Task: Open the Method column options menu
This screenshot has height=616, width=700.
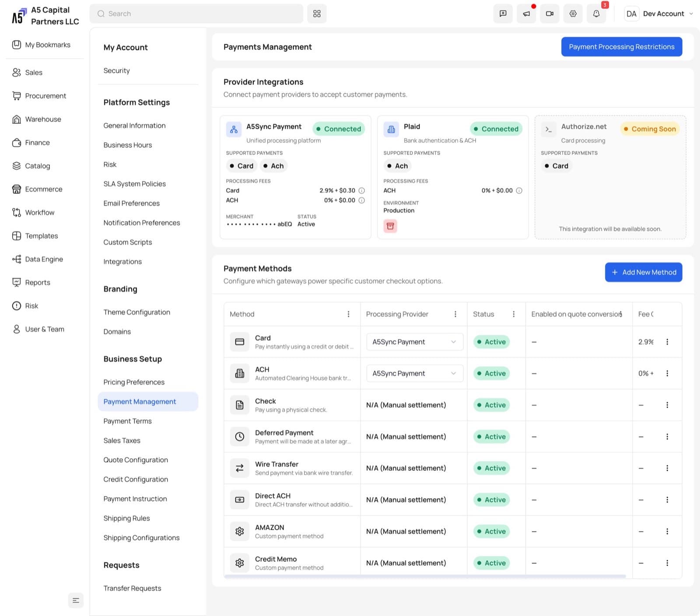Action: [348, 314]
